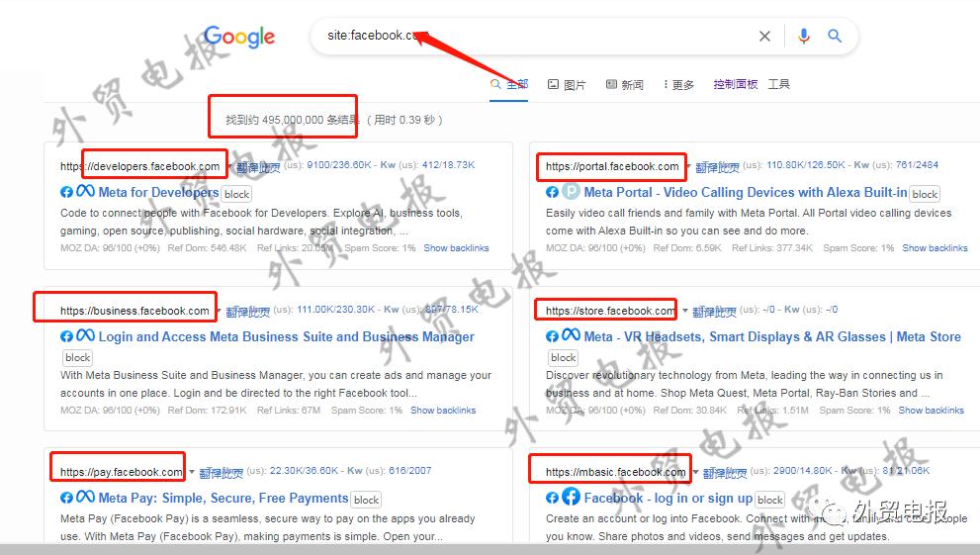Submit search with the magnifier icon
980x555 pixels.
click(835, 36)
